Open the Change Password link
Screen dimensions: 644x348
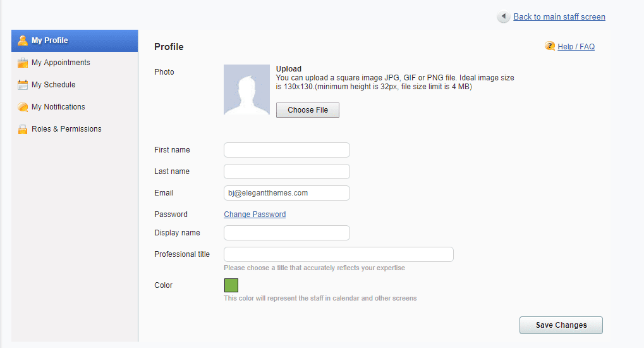pyautogui.click(x=255, y=214)
